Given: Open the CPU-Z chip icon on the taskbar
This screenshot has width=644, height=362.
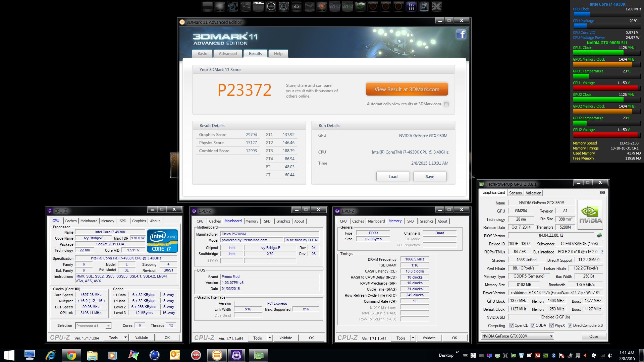Looking at the screenshot, I should pos(236,355).
